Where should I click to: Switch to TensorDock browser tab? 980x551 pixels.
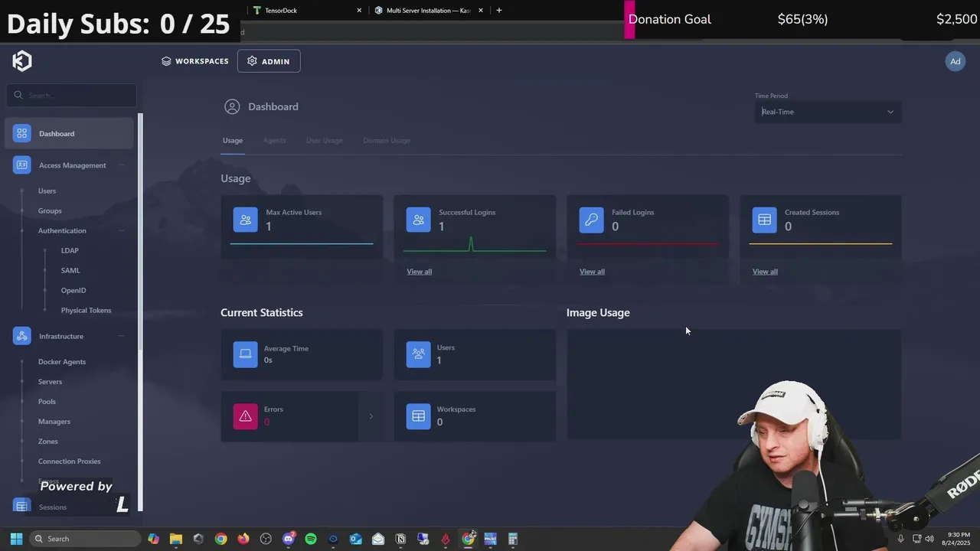point(305,11)
